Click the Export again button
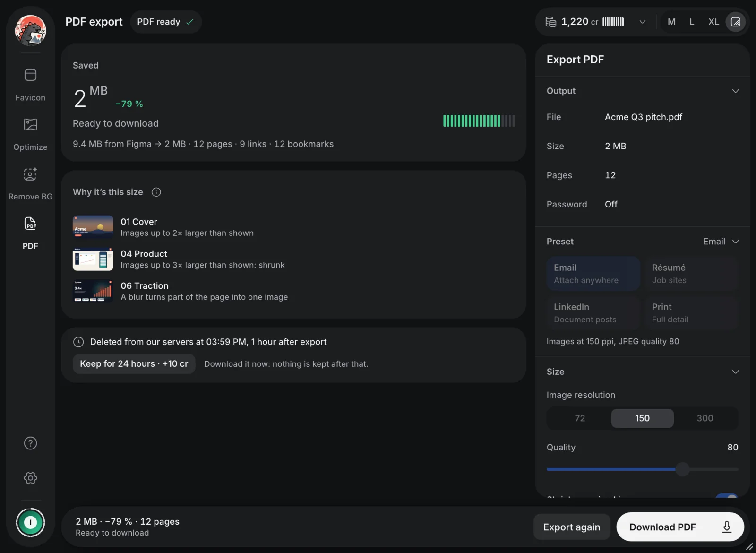756x553 pixels. pos(572,527)
